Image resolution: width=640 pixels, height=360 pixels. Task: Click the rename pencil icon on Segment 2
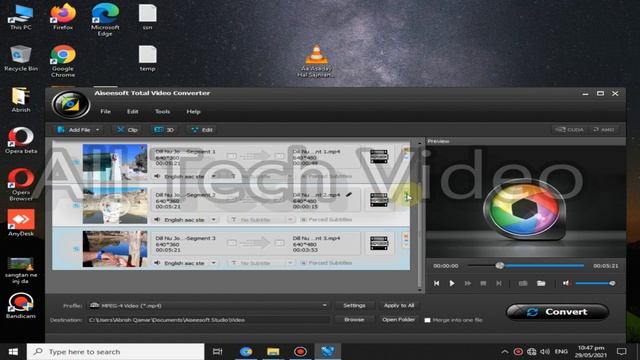349,195
